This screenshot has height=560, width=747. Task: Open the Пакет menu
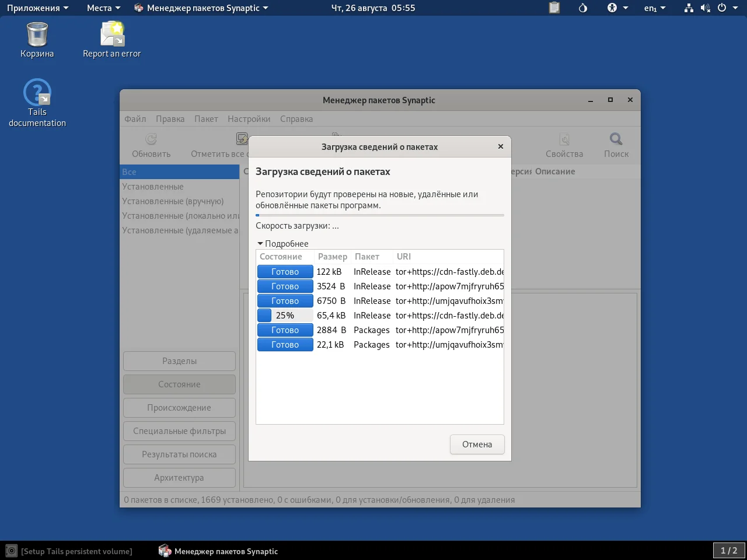tap(206, 119)
